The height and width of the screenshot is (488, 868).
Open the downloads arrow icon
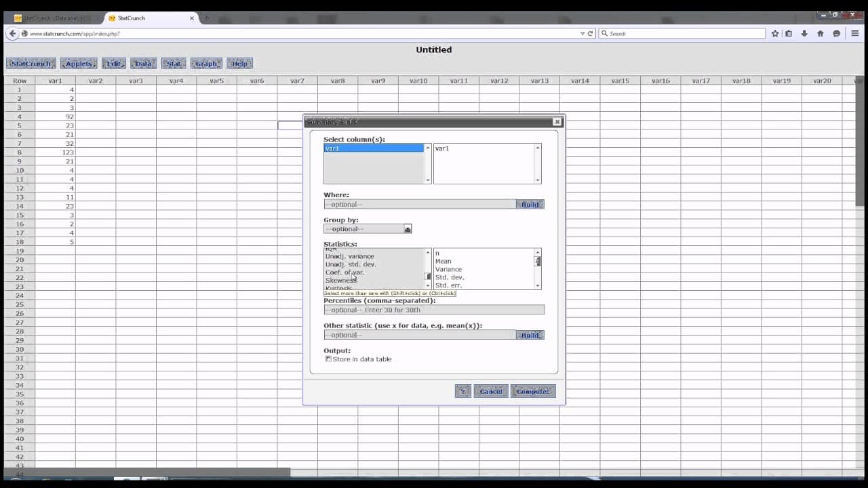804,33
